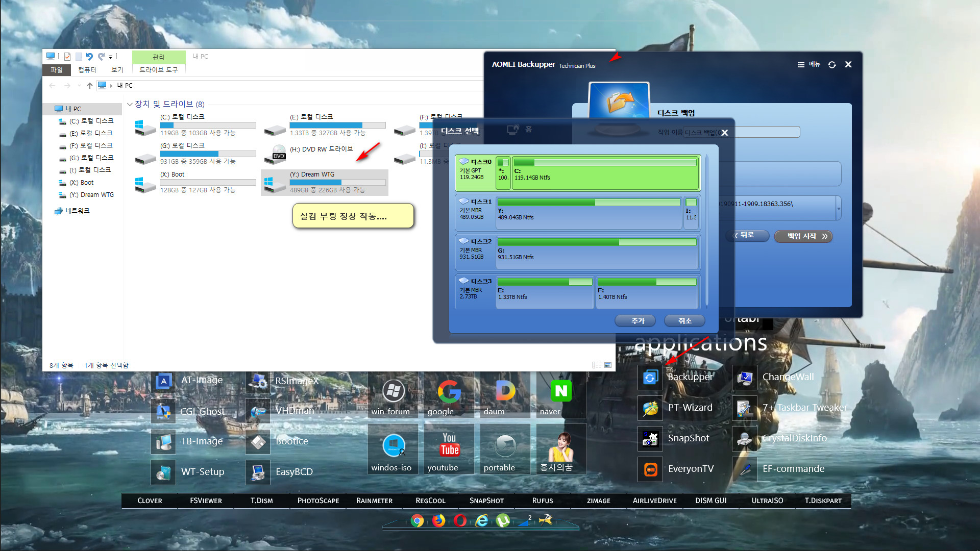The image size is (980, 551).
Task: Launch Firefox from the dock
Action: pyautogui.click(x=438, y=520)
